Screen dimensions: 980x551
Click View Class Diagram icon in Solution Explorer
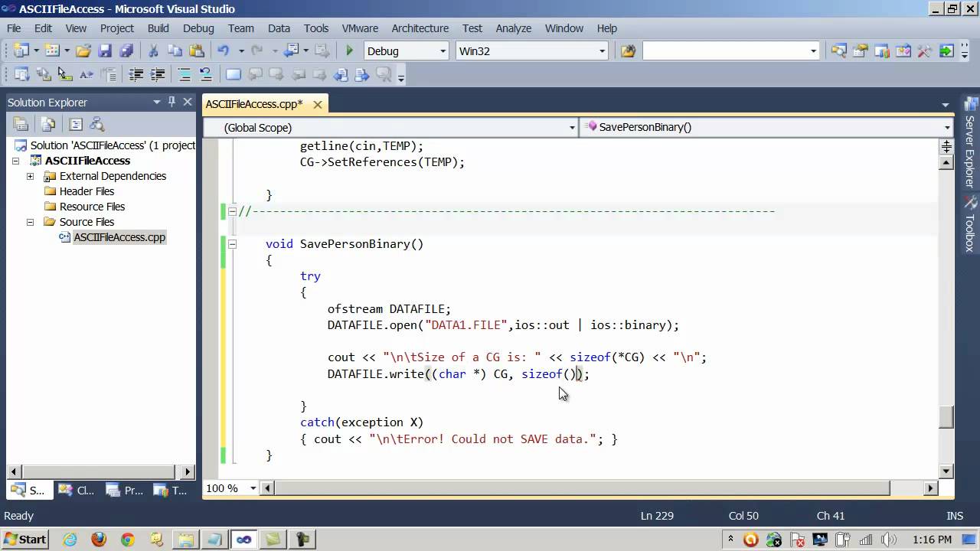(97, 124)
